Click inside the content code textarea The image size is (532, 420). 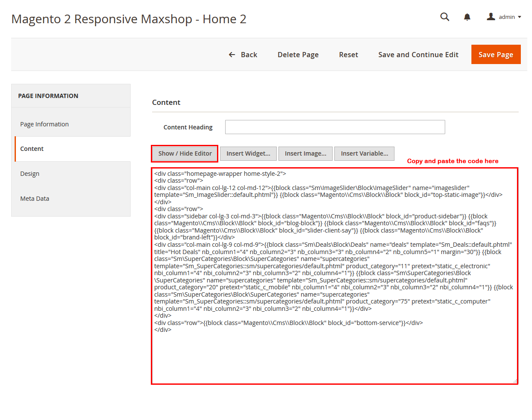tap(335, 276)
